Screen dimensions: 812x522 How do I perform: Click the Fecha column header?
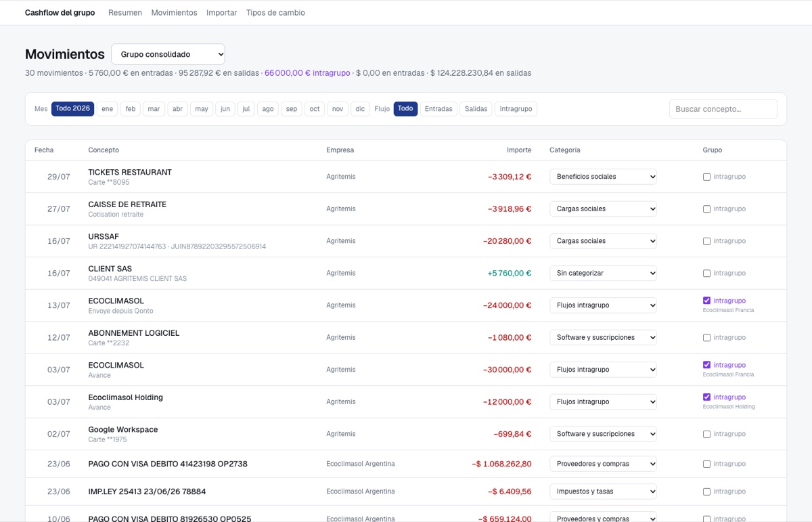(x=44, y=150)
